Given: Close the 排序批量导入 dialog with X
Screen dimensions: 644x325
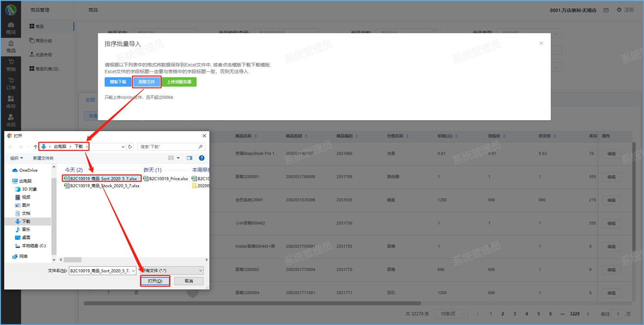Looking at the screenshot, I should pyautogui.click(x=541, y=43).
